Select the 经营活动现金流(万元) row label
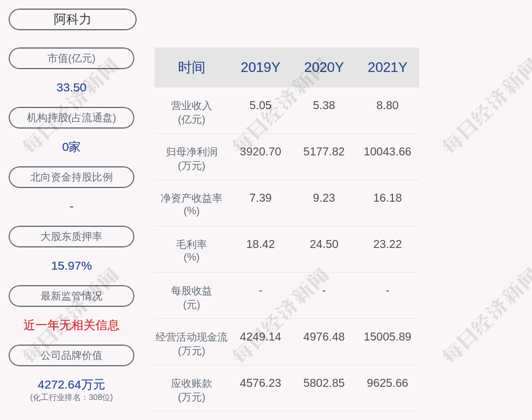The width and height of the screenshot is (532, 420). (x=192, y=344)
